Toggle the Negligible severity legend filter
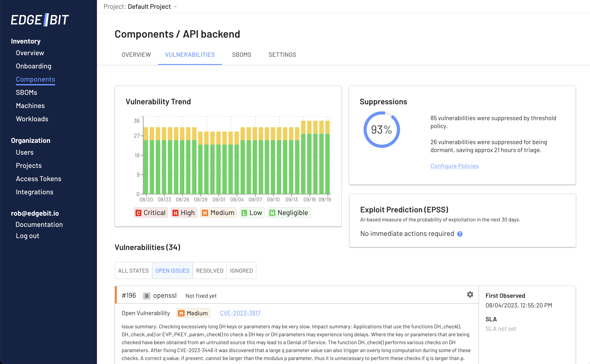 pyautogui.click(x=289, y=213)
